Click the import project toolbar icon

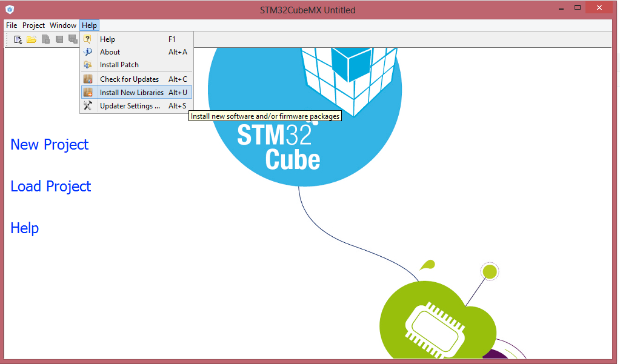click(45, 39)
